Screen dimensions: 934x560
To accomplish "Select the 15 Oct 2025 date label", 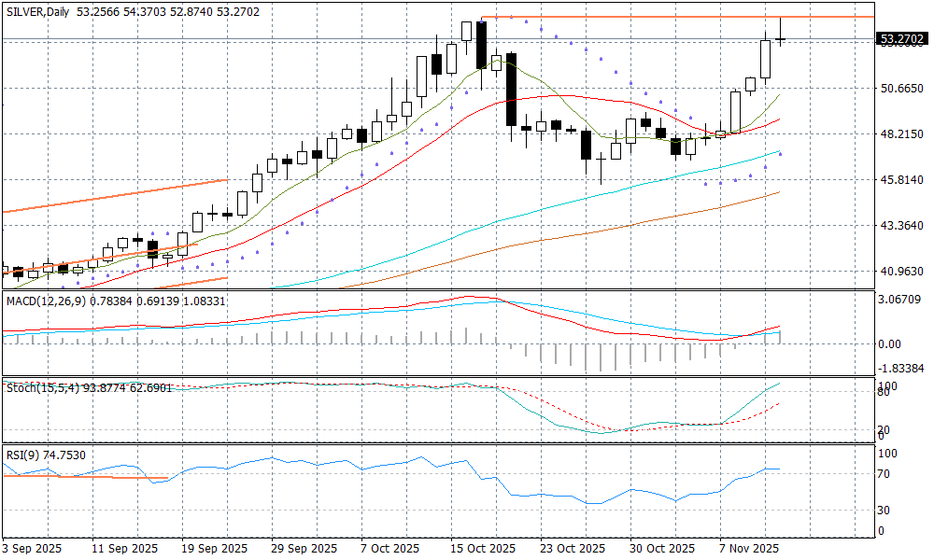I will 481,548.
